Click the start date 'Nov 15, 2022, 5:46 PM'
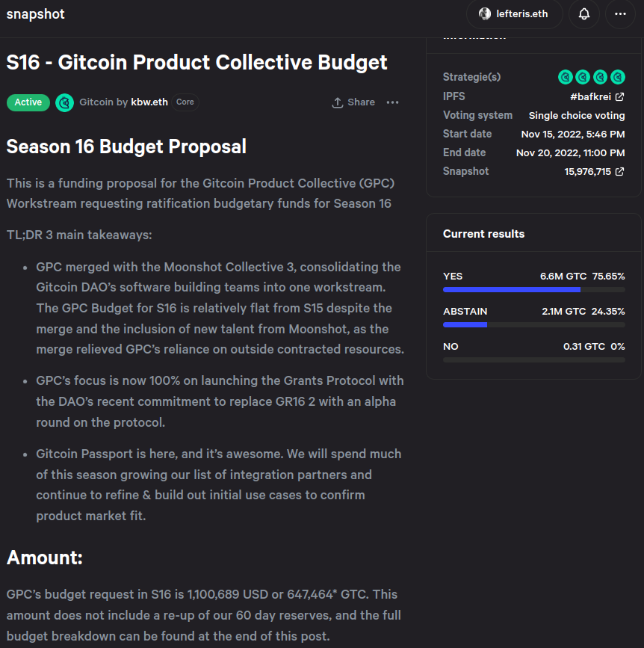 click(573, 135)
